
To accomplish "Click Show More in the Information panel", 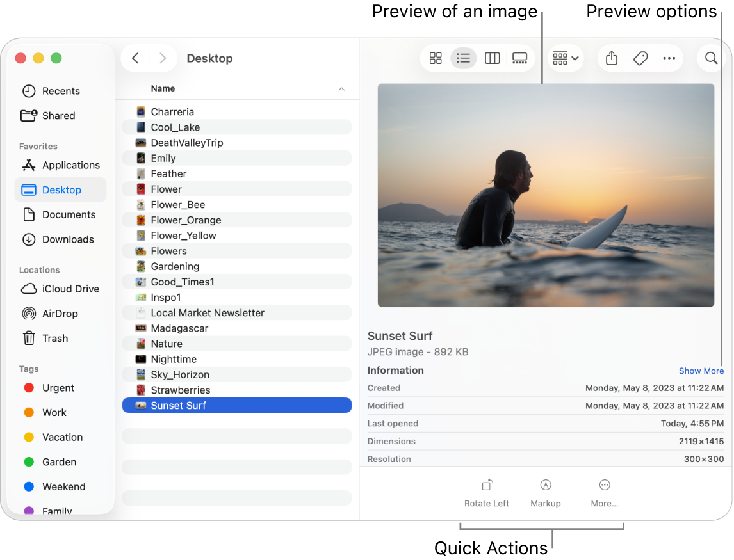I will tap(701, 371).
